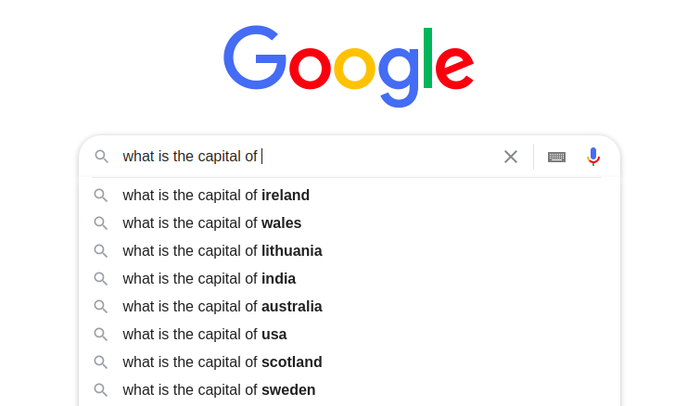Select suggestion 'what is the capital of wales'

pyautogui.click(x=350, y=223)
